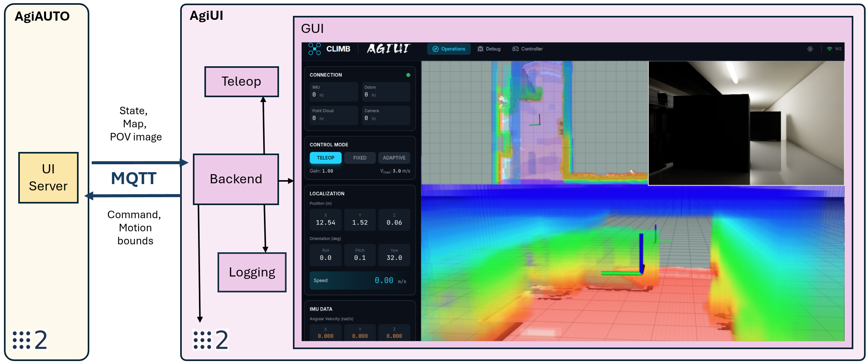Viewport: 868px width, 363px height.
Task: Switch to the Debug tab
Action: 489,49
